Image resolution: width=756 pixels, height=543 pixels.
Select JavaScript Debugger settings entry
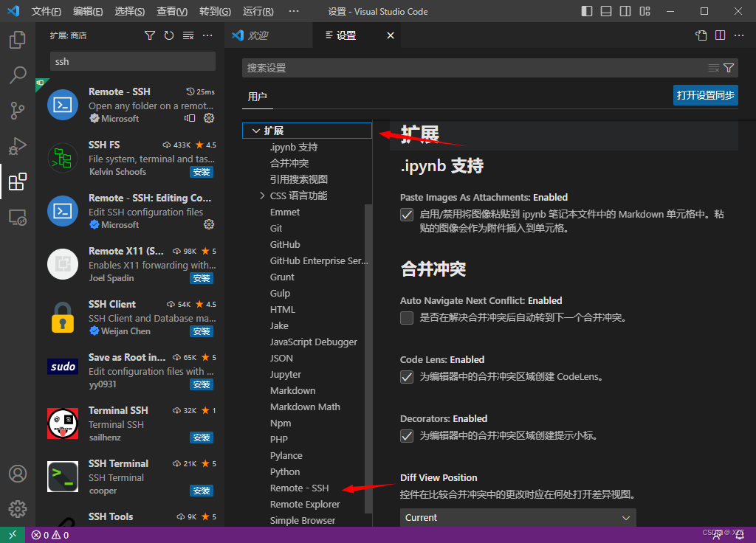pyautogui.click(x=313, y=342)
